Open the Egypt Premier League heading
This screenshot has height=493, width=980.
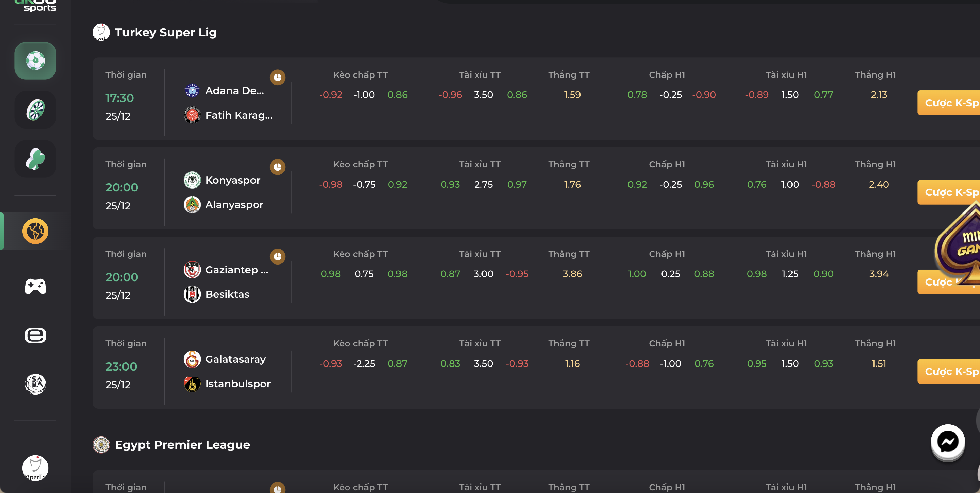183,445
